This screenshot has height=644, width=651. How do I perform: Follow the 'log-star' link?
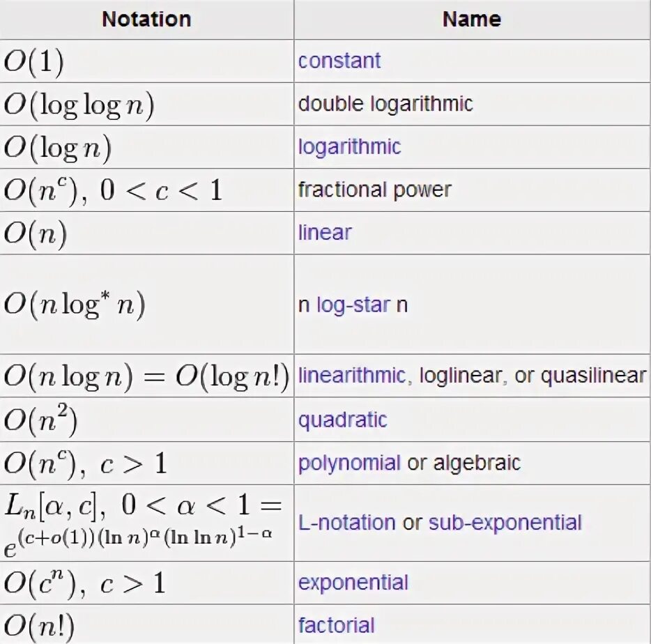click(353, 305)
